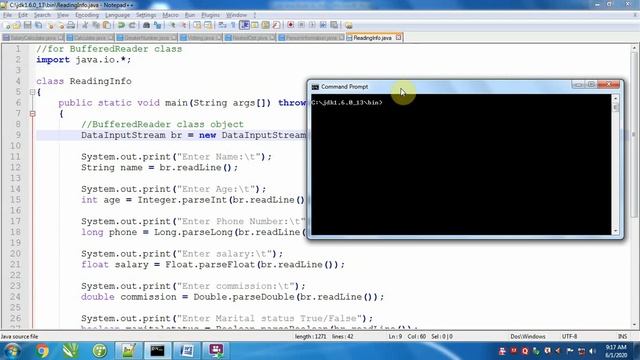Open the Windows Start button
640x360 pixels.
[x=12, y=351]
